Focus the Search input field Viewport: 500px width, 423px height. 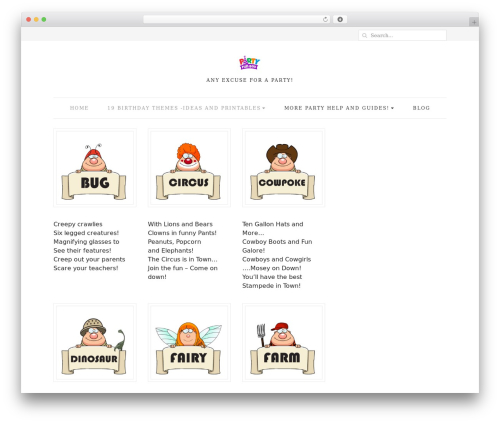pos(402,35)
